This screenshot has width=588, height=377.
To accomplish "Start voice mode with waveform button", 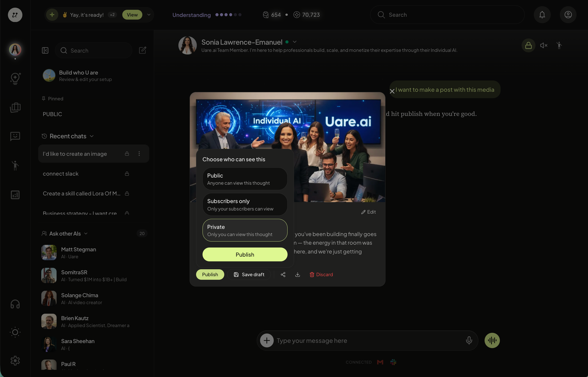I will pos(492,340).
